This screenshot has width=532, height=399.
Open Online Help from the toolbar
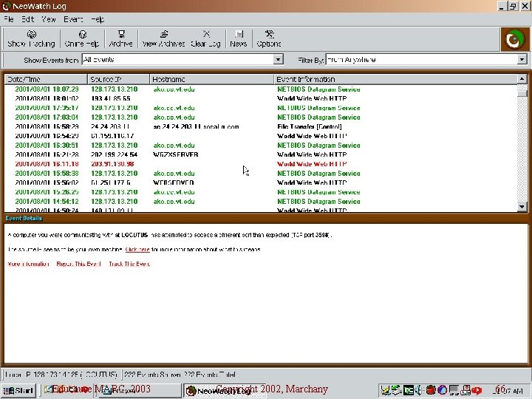(82, 38)
